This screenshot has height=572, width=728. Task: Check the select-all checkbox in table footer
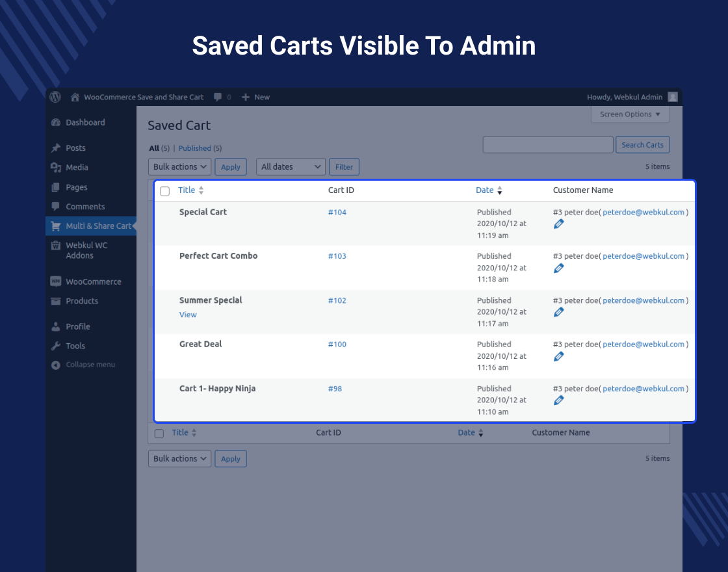tap(159, 433)
